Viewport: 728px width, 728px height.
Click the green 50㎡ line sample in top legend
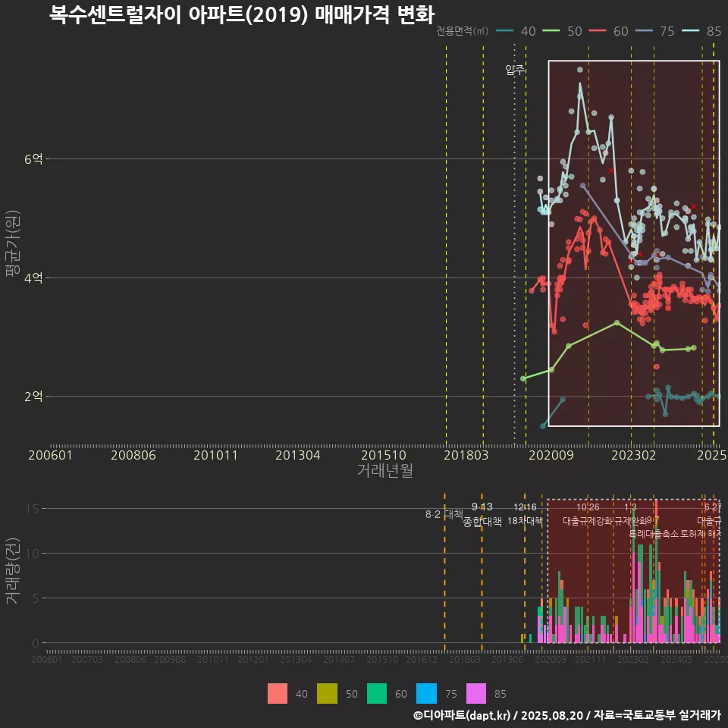pos(551,30)
